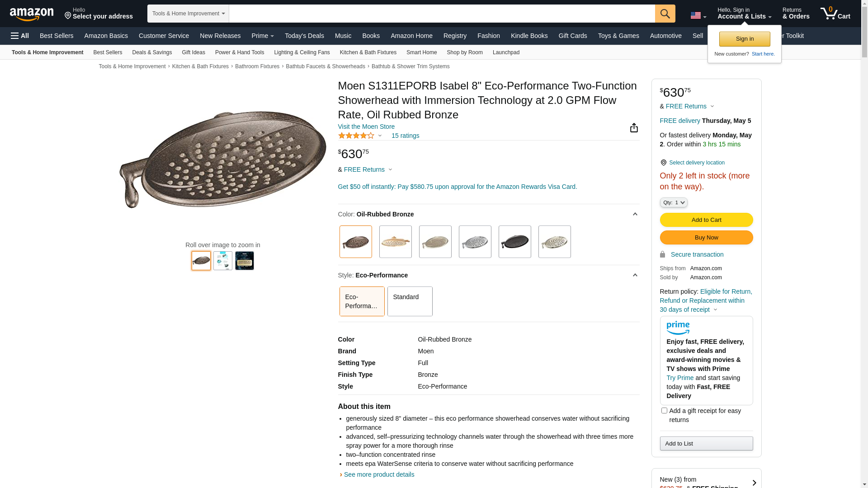The image size is (868, 488).
Task: Click the share icon
Action: pos(634,128)
